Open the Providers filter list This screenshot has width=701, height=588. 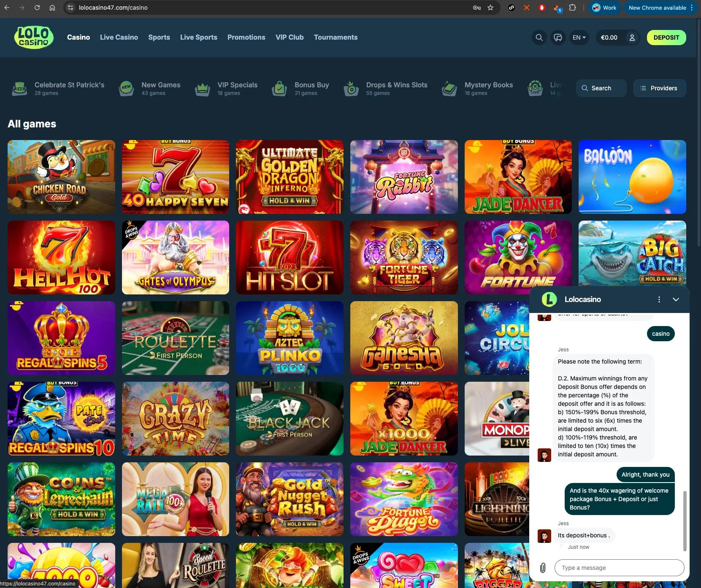[x=659, y=88]
